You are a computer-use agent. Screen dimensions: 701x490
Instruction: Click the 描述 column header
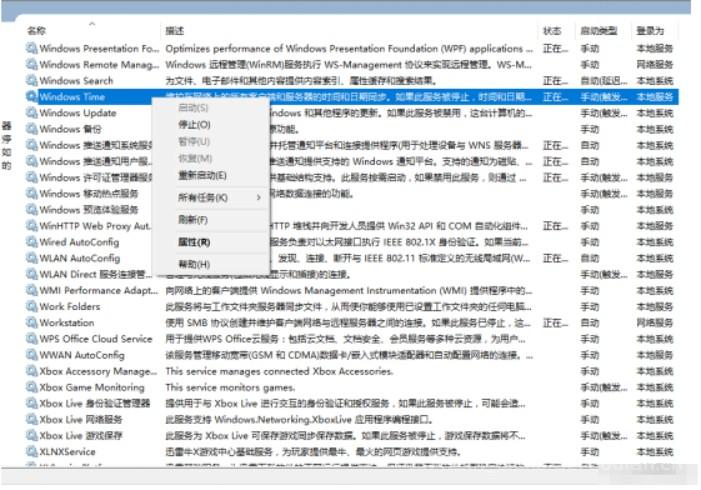point(174,30)
